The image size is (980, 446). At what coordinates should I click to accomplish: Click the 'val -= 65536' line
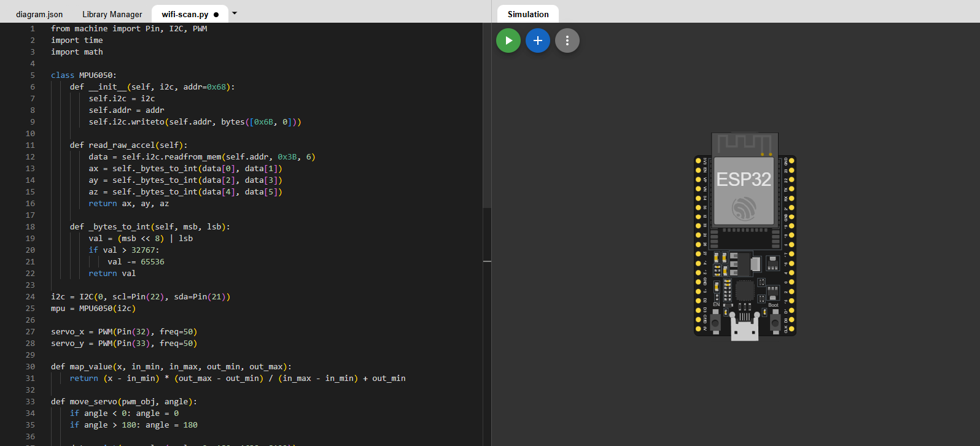click(x=136, y=262)
